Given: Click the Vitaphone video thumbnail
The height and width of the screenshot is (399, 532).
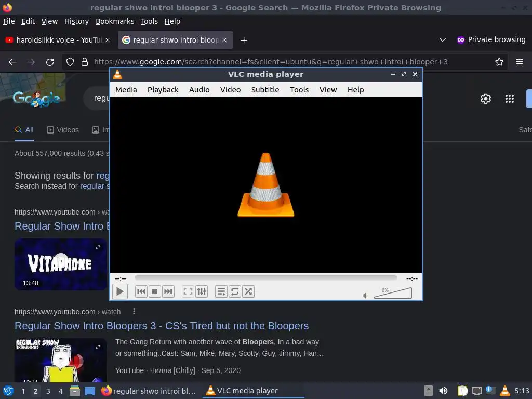Looking at the screenshot, I should [x=61, y=264].
